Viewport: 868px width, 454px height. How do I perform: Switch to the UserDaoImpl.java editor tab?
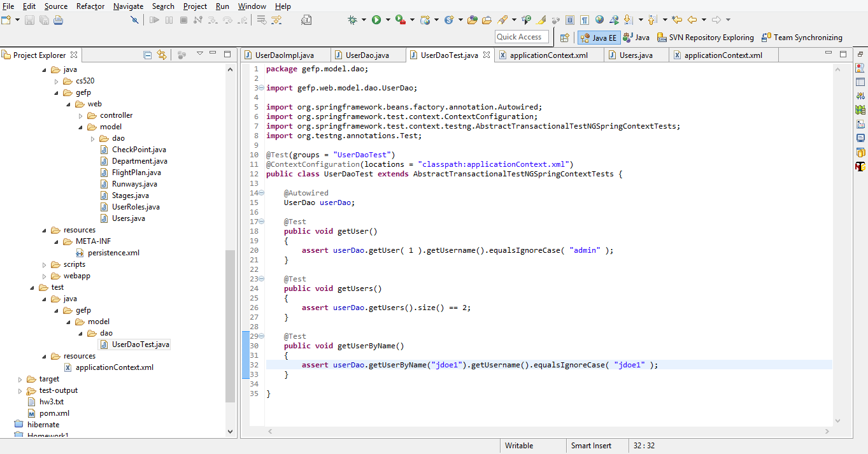point(284,55)
